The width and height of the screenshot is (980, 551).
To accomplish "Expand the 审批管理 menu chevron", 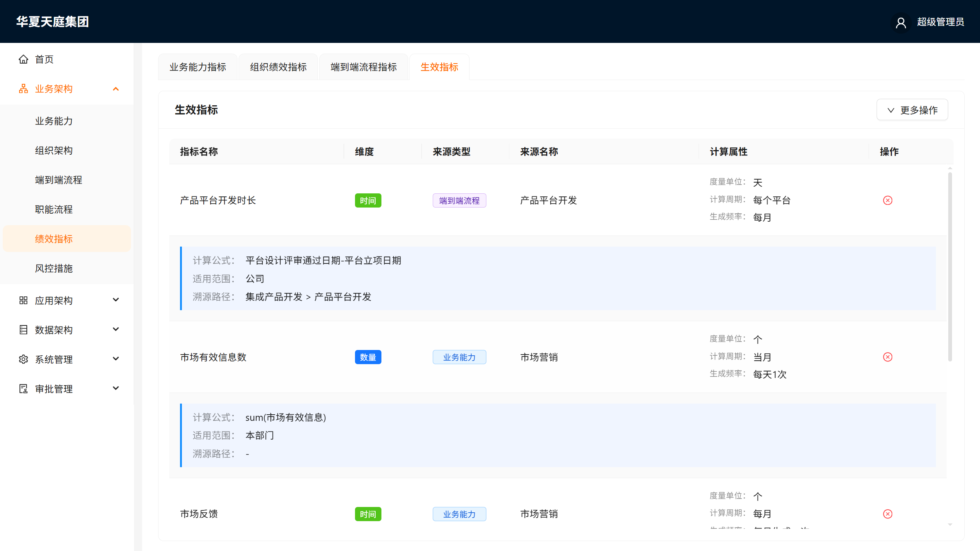I will point(116,388).
